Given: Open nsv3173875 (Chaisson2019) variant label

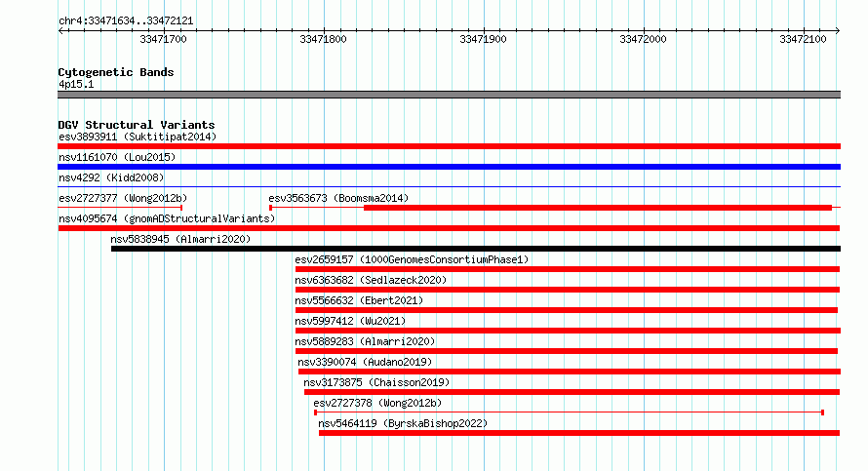Looking at the screenshot, I should 376,382.
